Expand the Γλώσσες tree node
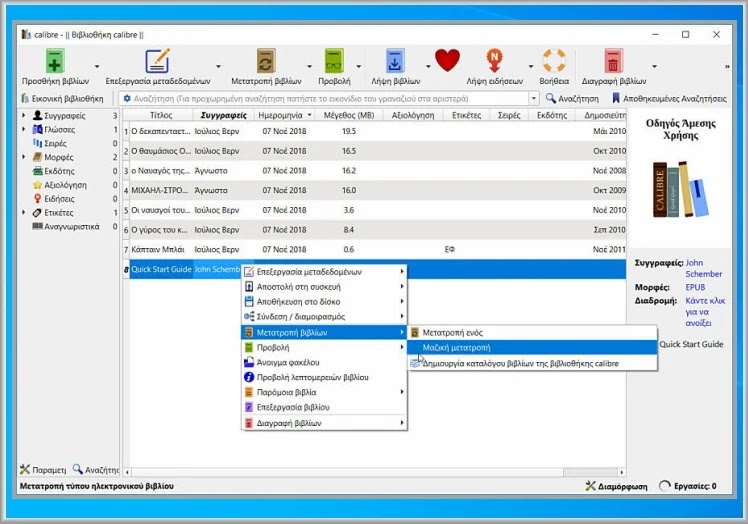The image size is (748, 524). [23, 129]
